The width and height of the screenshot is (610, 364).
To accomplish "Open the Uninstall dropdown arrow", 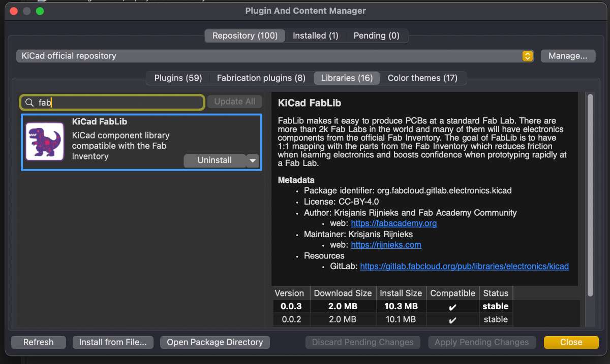I will click(x=253, y=160).
